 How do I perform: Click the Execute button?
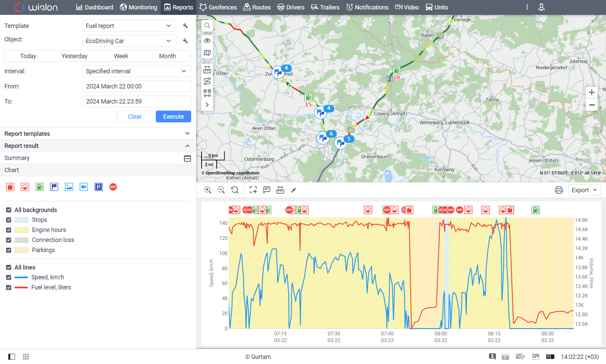[x=173, y=116]
